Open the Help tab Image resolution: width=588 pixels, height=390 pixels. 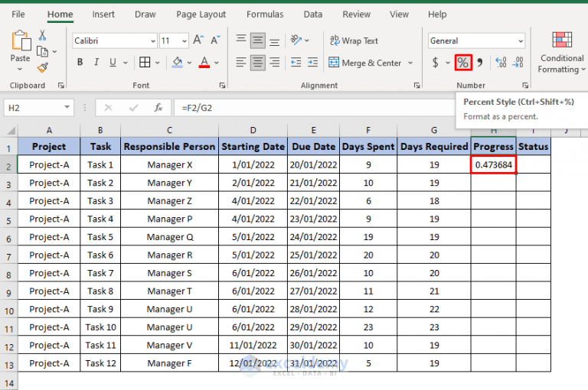[437, 15]
